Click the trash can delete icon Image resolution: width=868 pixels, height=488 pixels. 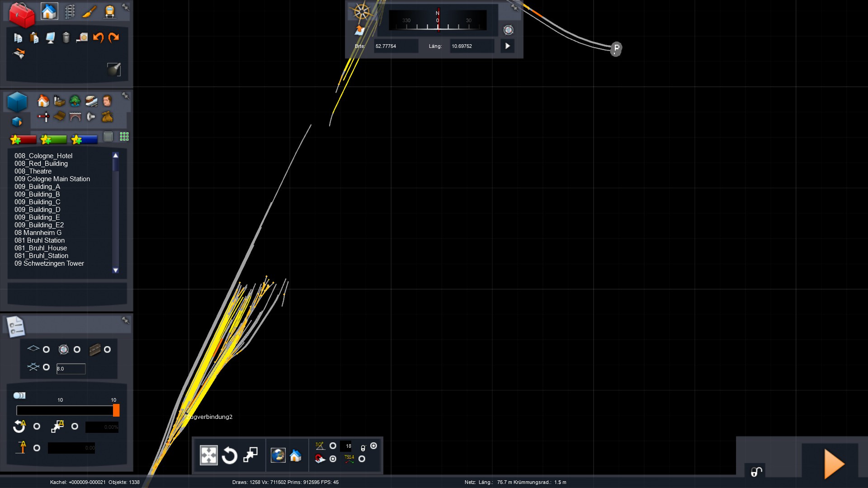coord(66,38)
